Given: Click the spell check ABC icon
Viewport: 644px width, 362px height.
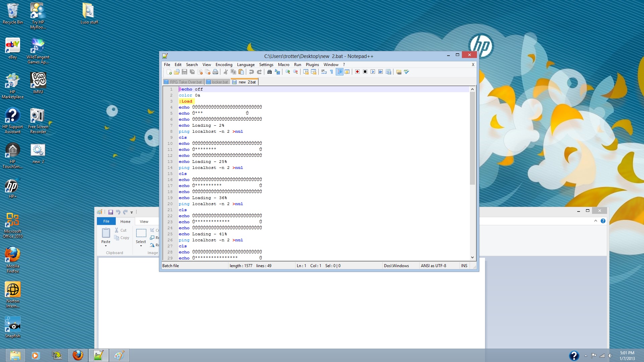Looking at the screenshot, I should 407,72.
